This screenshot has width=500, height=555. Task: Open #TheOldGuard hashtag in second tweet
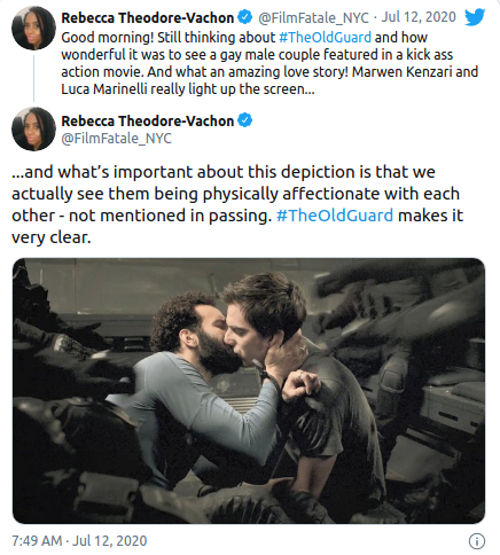coord(334,215)
